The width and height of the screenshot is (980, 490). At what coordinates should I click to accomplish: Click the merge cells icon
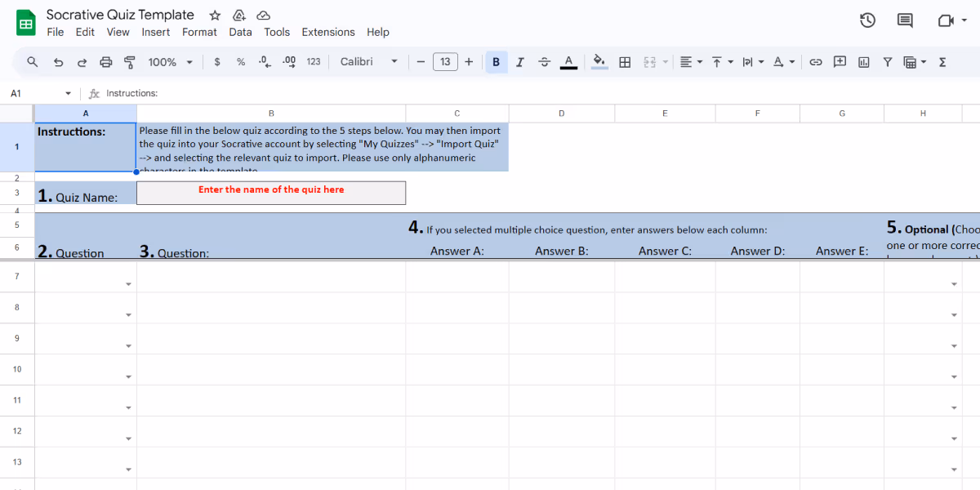(650, 61)
